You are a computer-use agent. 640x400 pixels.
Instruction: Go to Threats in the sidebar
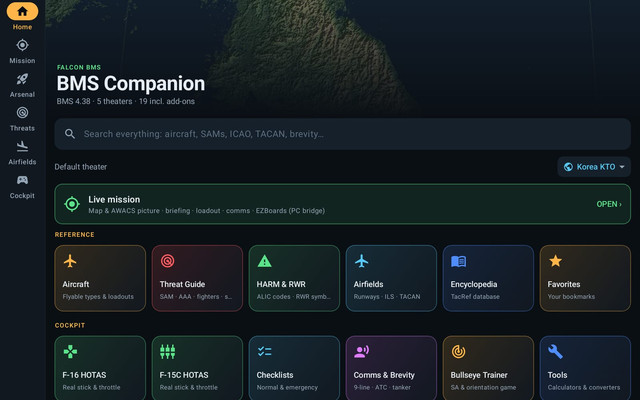[x=22, y=119]
